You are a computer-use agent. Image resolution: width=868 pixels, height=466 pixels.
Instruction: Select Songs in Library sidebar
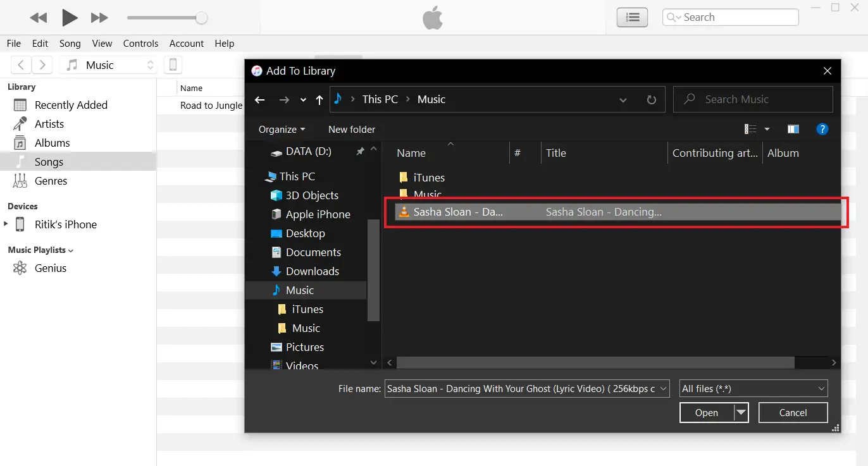49,162
